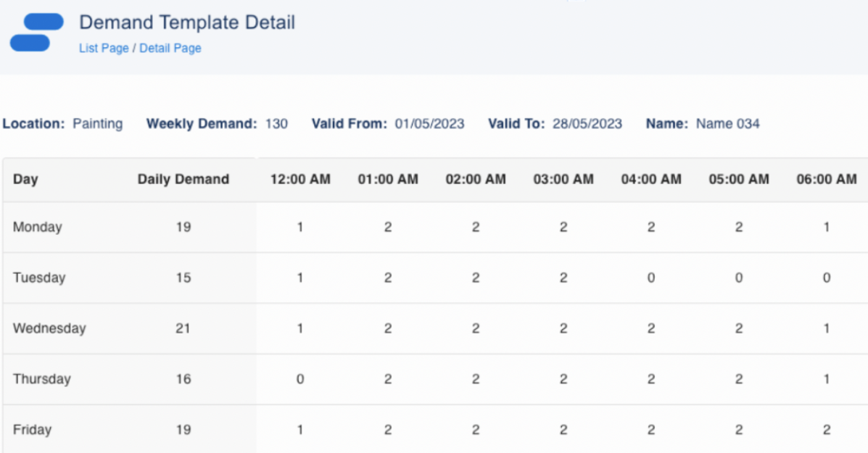Click the Daily Demand column header
Screen dimensions: 868x453
pyautogui.click(x=183, y=179)
